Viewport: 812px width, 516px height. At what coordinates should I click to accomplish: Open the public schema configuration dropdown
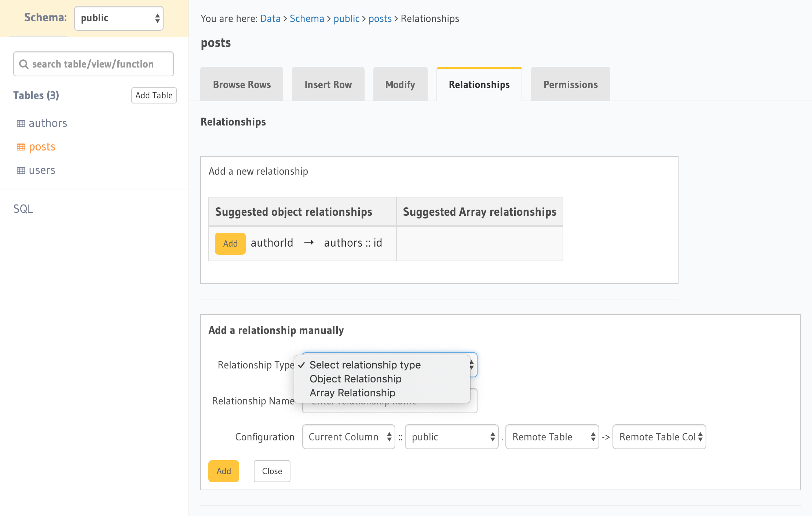[451, 437]
